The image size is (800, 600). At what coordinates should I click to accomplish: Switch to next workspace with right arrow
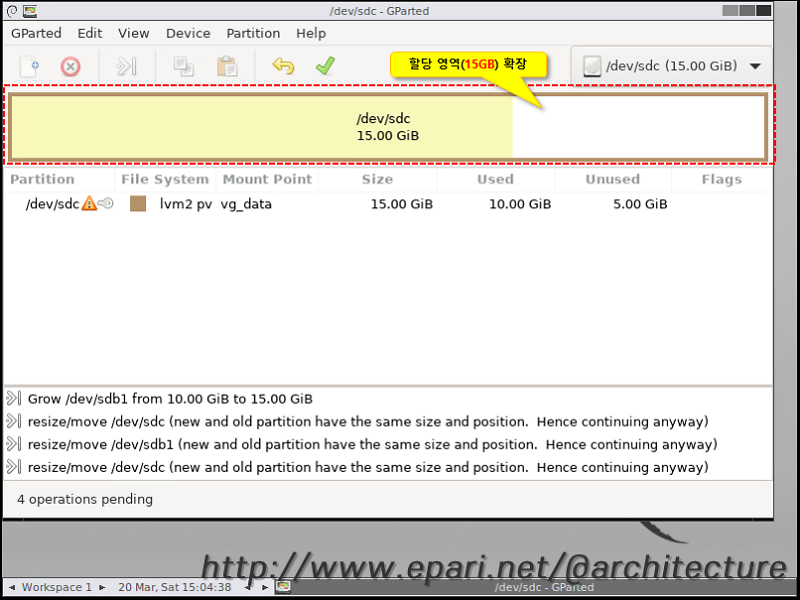click(102, 587)
